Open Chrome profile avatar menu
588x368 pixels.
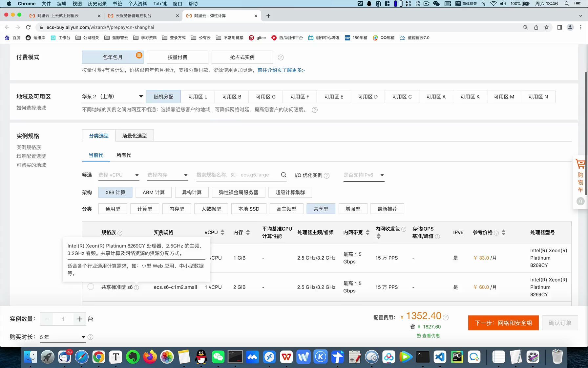click(570, 27)
